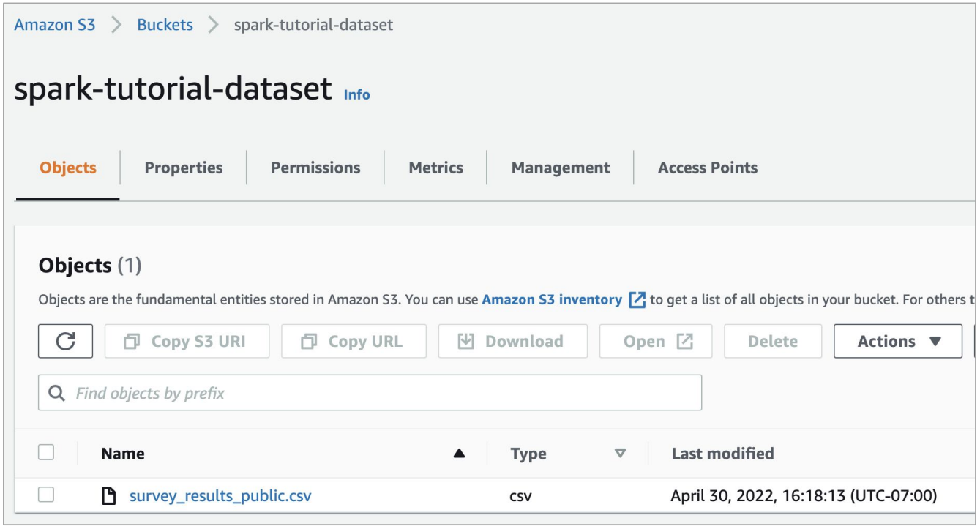Click the refresh objects icon button
Image resolution: width=980 pixels, height=529 pixels.
click(x=65, y=341)
